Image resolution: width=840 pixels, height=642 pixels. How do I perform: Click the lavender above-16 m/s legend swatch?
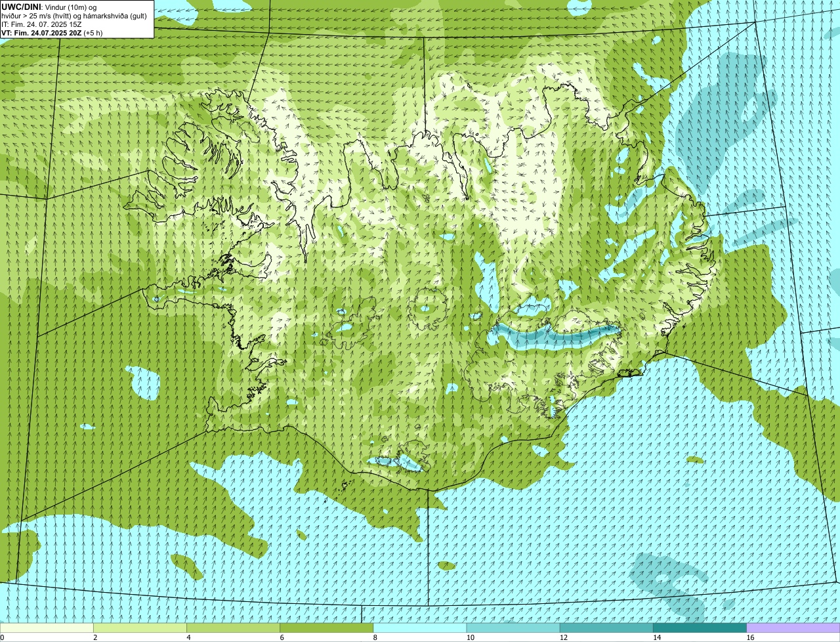coord(793,628)
